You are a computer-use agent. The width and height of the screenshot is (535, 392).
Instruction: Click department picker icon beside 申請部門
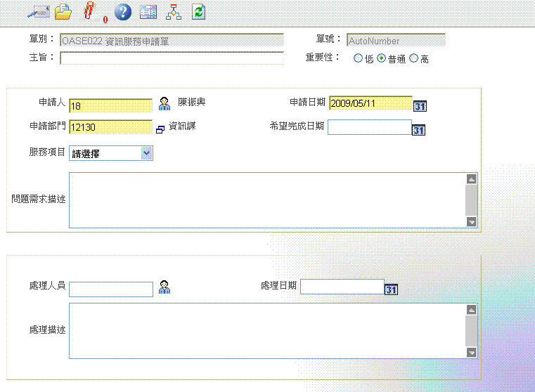tap(160, 129)
